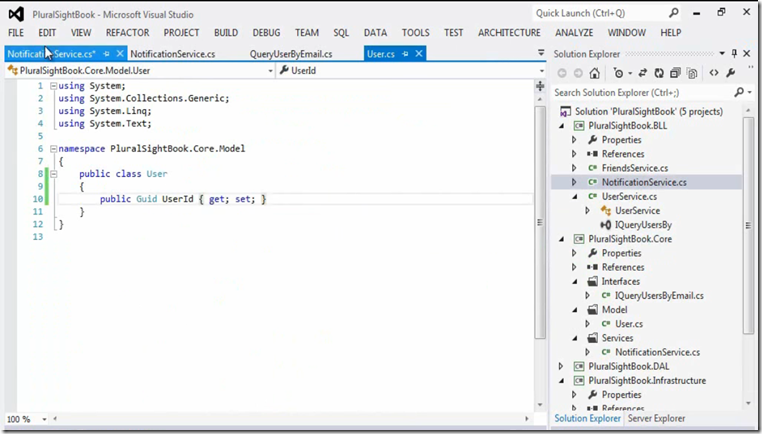Click the Visual Studio logo in title bar

[x=16, y=14]
